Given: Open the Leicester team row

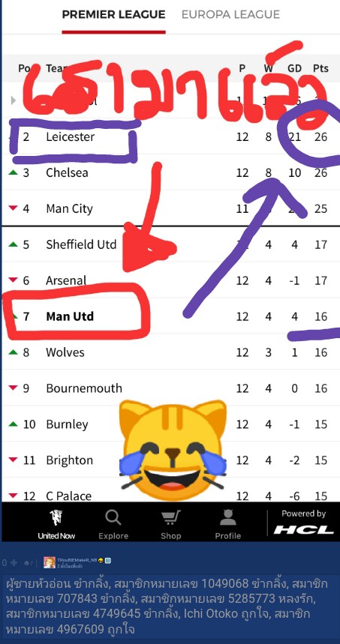Looking at the screenshot, I should point(170,136).
